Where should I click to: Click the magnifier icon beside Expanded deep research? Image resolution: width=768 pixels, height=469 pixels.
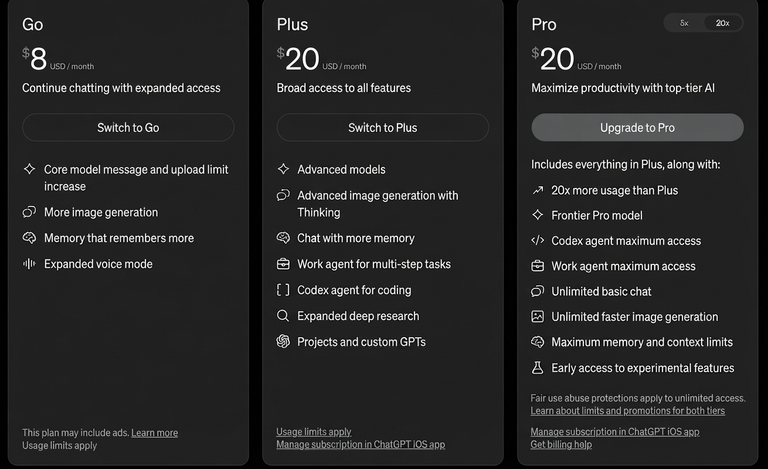[283, 316]
